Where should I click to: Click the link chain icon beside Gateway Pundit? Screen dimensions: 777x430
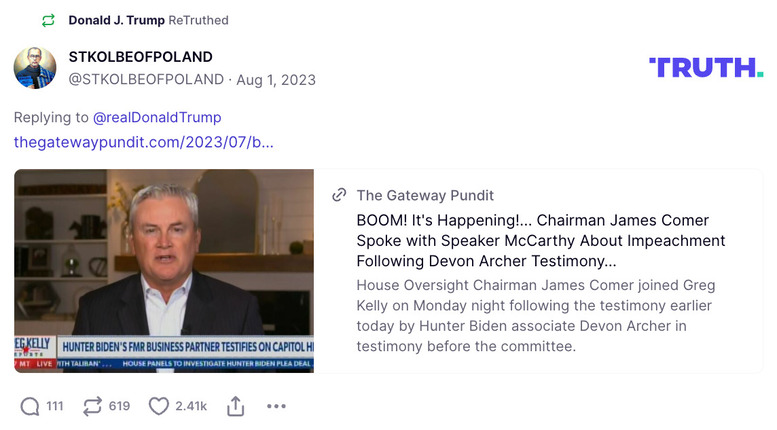(340, 195)
